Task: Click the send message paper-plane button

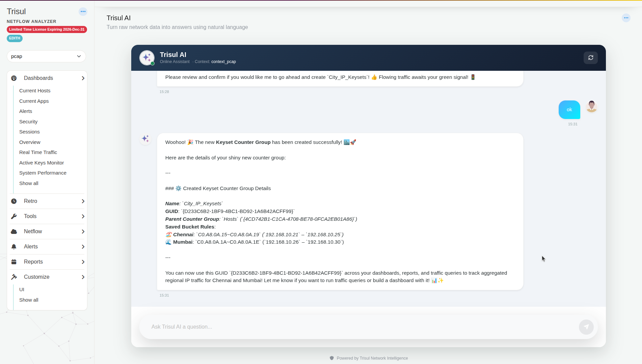Action: coord(586,327)
